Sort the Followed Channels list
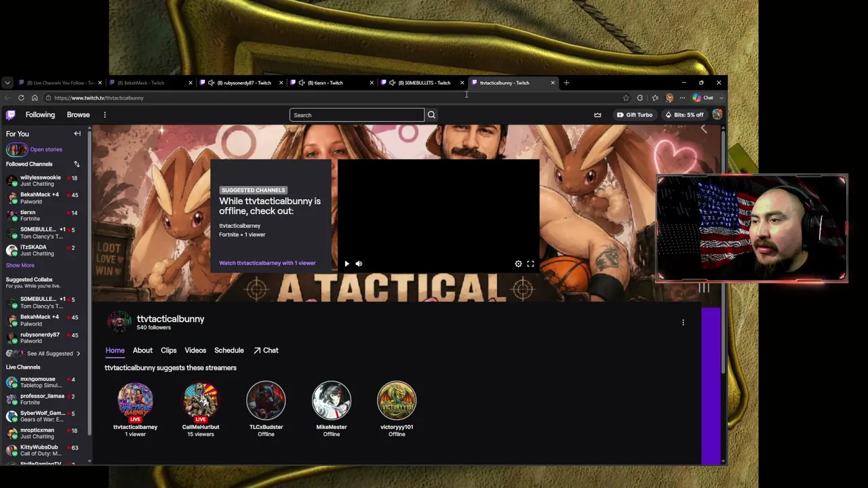The height and width of the screenshot is (488, 868). (77, 164)
